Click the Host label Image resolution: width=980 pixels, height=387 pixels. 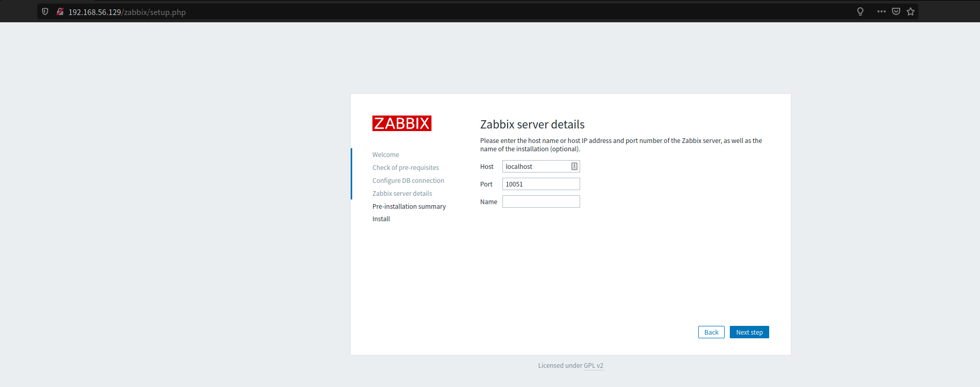(x=487, y=167)
